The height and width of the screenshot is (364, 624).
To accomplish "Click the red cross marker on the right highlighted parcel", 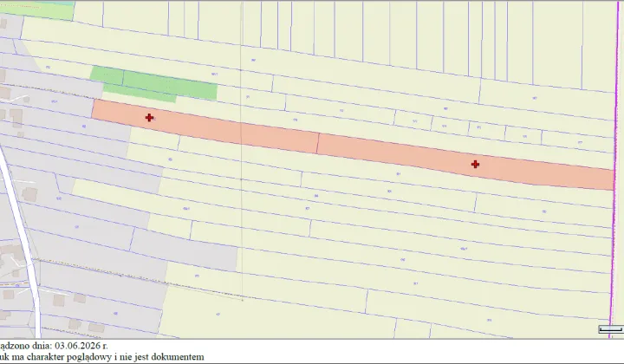I will (475, 164).
